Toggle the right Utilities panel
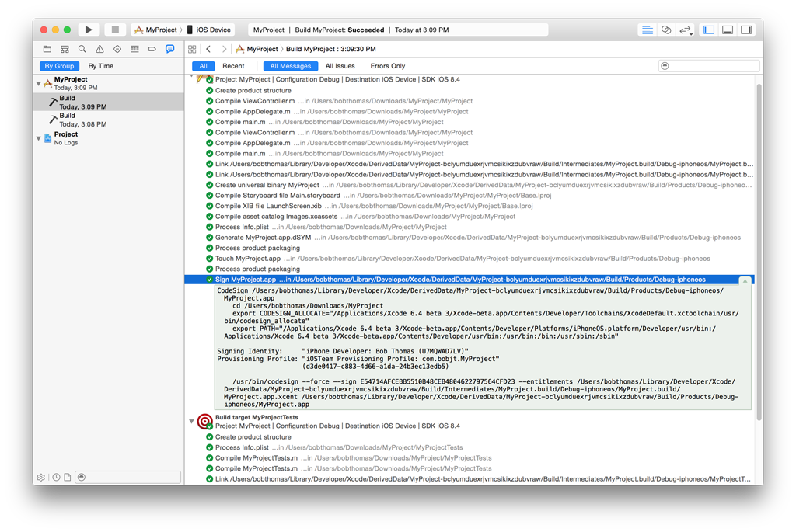 pyautogui.click(x=746, y=30)
